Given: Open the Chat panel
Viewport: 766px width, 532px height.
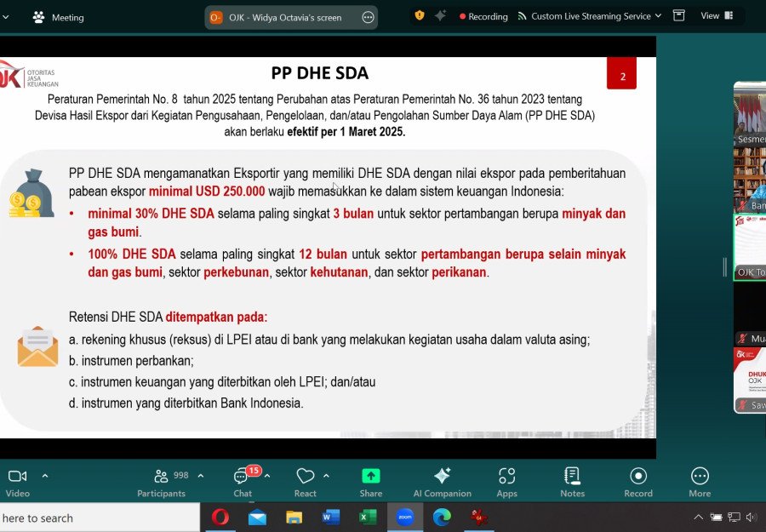Looking at the screenshot, I should click(x=243, y=482).
